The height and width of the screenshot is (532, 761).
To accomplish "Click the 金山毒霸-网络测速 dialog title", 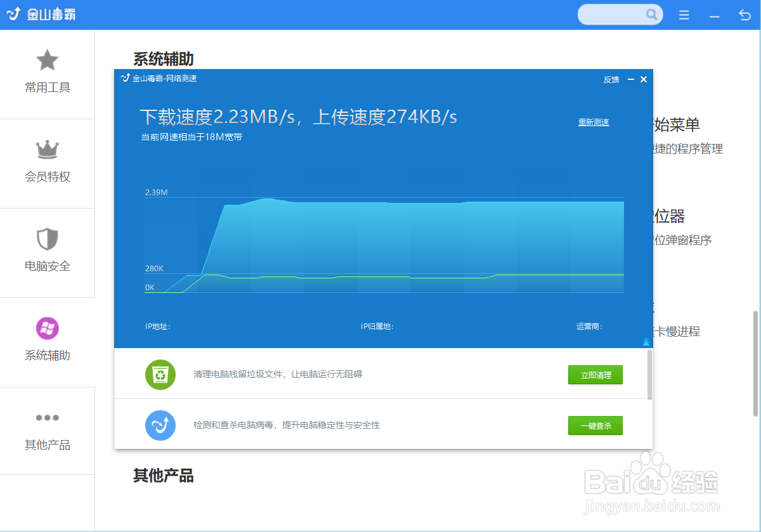I will pos(165,79).
